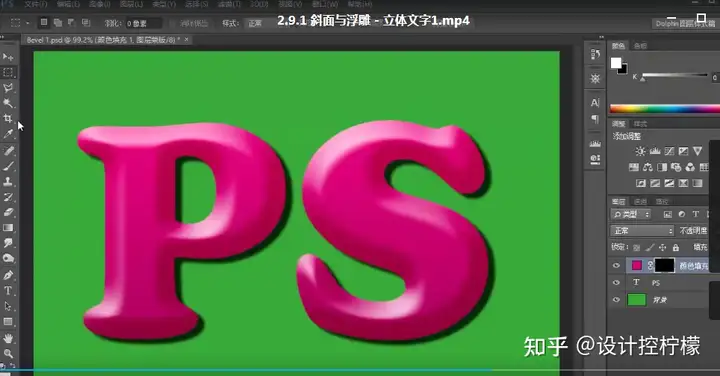Switch to the 路径 paths tab
Screen dimensions: 720x376
tap(662, 202)
